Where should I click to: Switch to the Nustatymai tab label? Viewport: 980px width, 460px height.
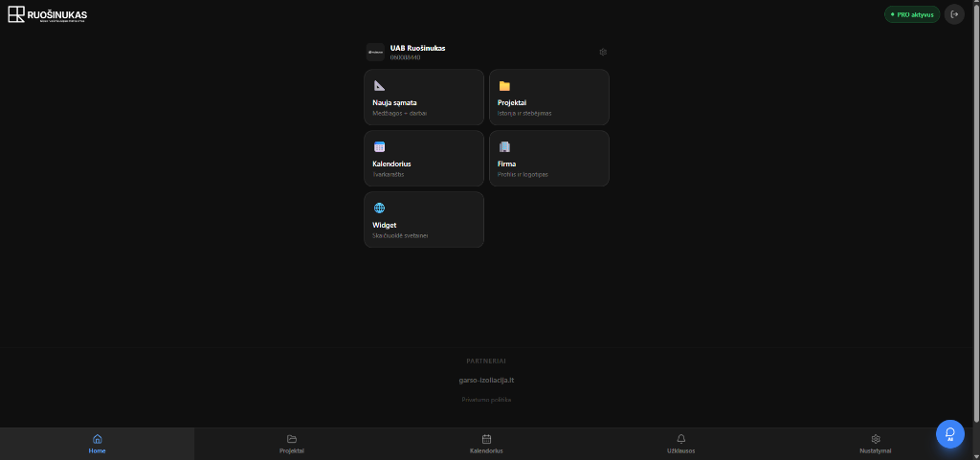pos(876,450)
